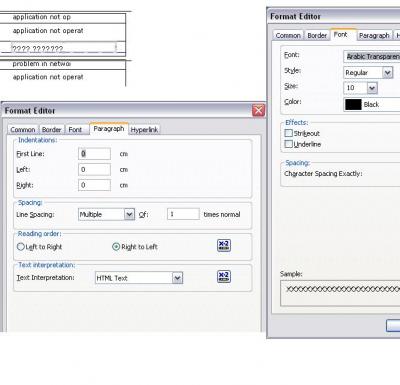Open formula editor beside Reading order
400x385 pixels.
pyautogui.click(x=224, y=246)
